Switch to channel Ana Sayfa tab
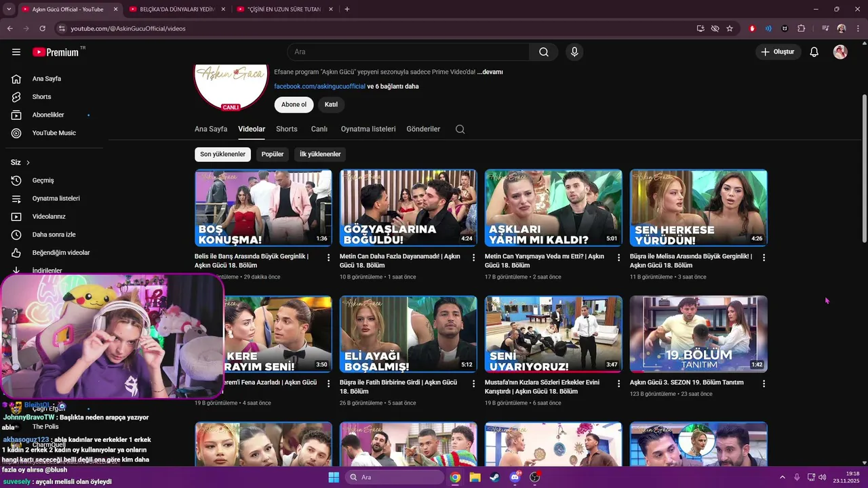The height and width of the screenshot is (488, 868). pos(211,129)
